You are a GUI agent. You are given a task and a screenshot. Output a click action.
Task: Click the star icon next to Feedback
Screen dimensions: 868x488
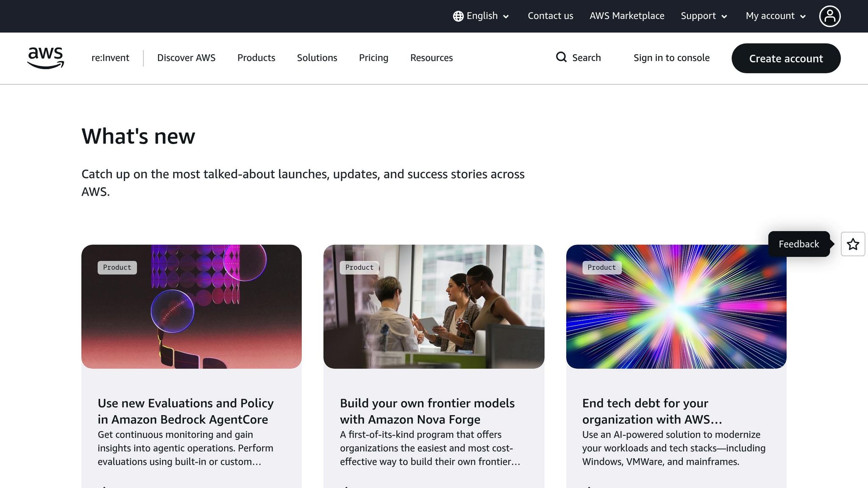853,244
